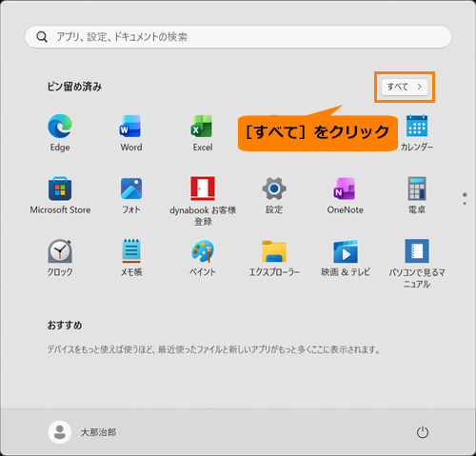Image resolution: width=476 pixels, height=456 pixels.
Task: Open Excel from the Start menu
Action: (203, 132)
